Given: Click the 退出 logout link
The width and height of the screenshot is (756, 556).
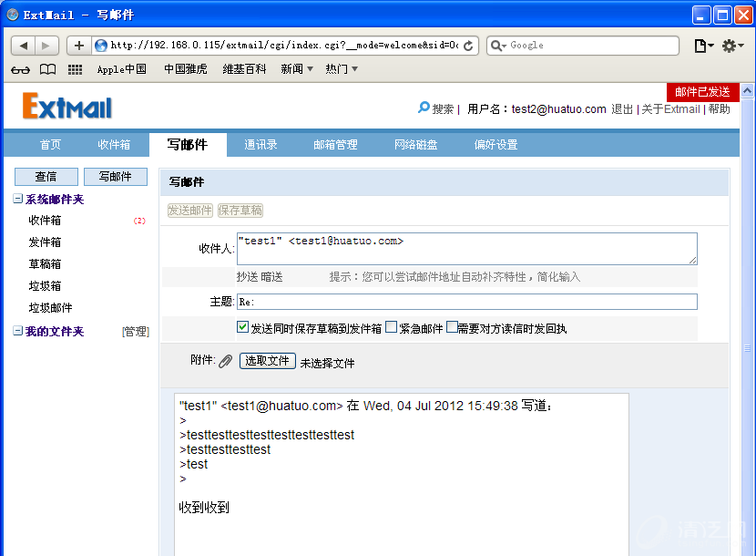Looking at the screenshot, I should pos(622,109).
